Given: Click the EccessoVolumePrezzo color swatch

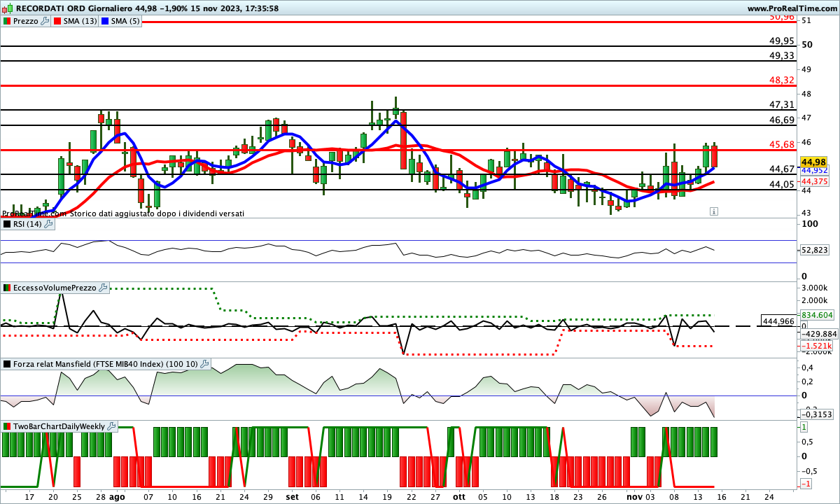Looking at the screenshot, I should click(7, 288).
